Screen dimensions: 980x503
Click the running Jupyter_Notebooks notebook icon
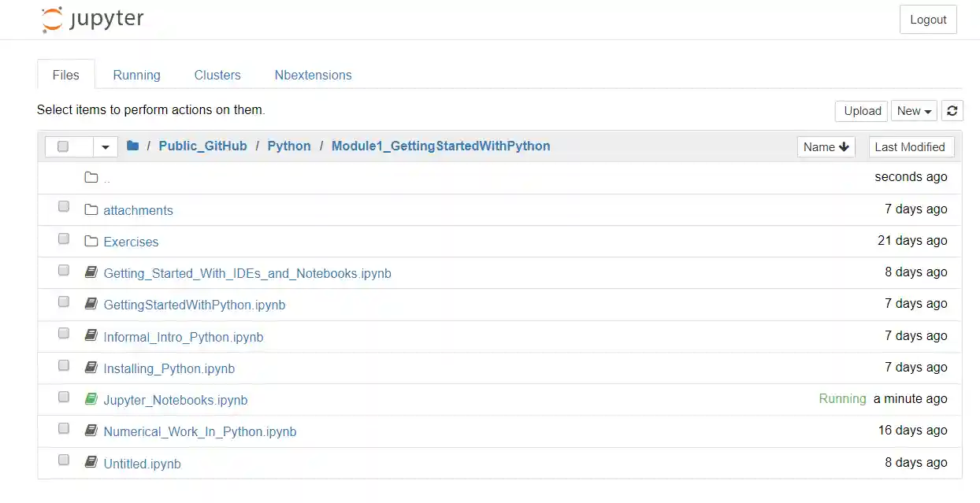point(91,398)
